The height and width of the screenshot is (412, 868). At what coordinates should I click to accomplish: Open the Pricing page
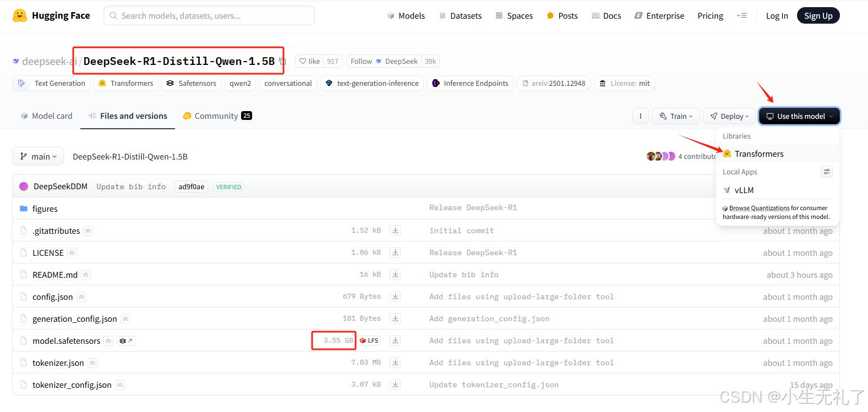(x=710, y=15)
